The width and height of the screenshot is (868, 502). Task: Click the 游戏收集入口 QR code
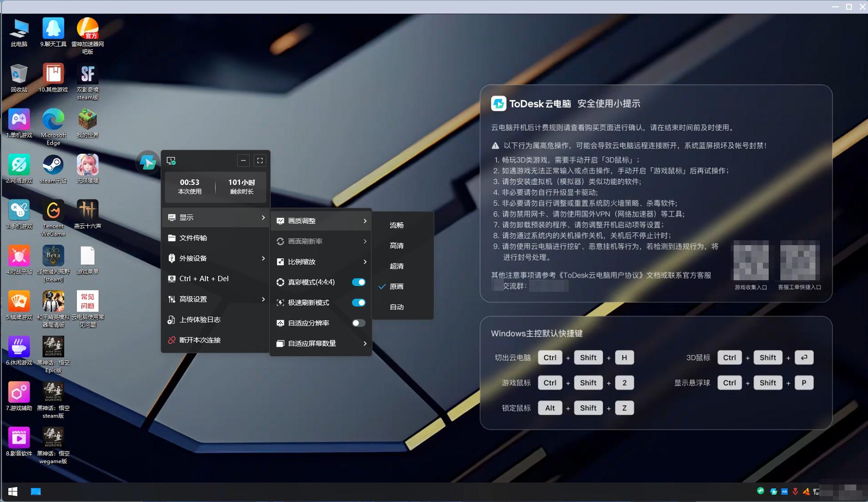(751, 261)
